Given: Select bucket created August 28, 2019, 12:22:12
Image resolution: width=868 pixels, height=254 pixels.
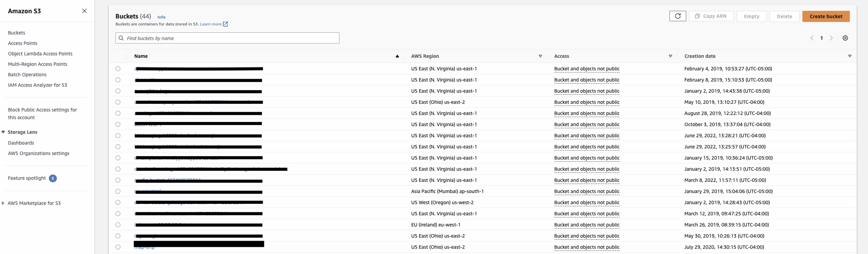Looking at the screenshot, I should (x=118, y=113).
